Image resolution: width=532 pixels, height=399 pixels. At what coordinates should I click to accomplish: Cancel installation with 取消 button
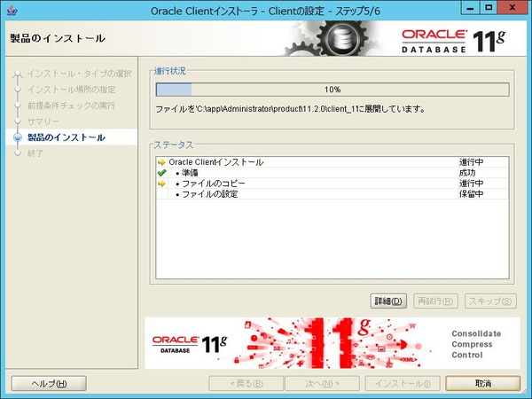[483, 383]
